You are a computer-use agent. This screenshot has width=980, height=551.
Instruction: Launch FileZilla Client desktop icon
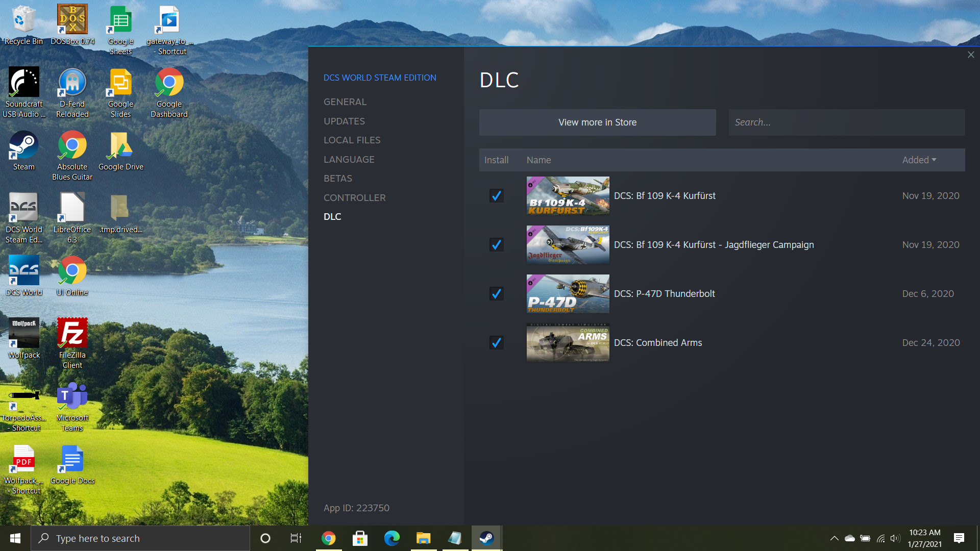tap(72, 344)
